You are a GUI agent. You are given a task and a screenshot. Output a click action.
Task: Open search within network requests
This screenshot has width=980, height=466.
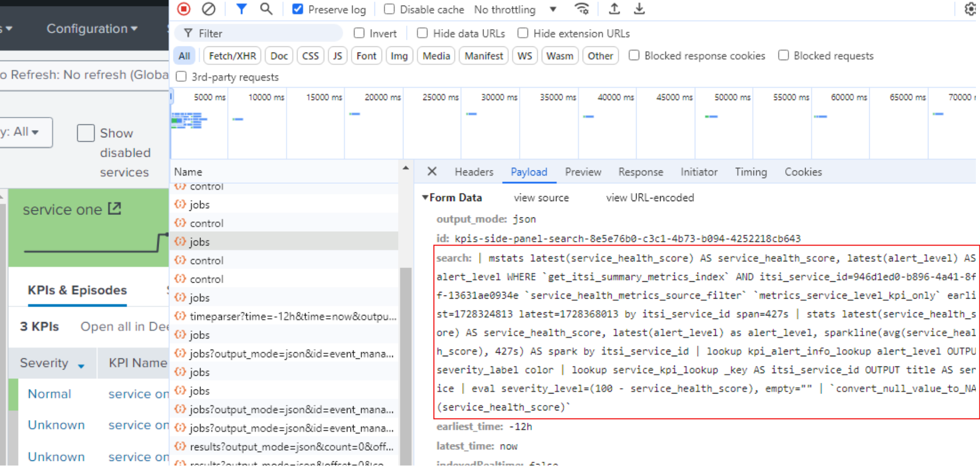click(x=266, y=9)
